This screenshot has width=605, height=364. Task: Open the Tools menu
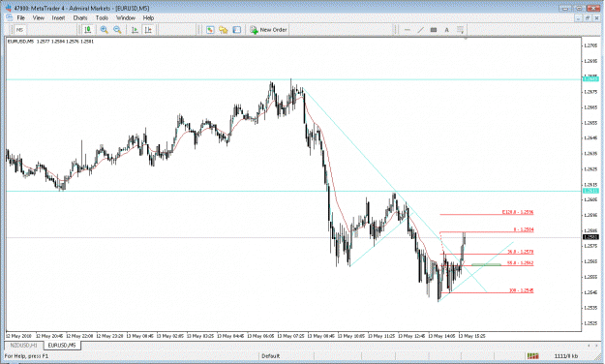coord(102,17)
